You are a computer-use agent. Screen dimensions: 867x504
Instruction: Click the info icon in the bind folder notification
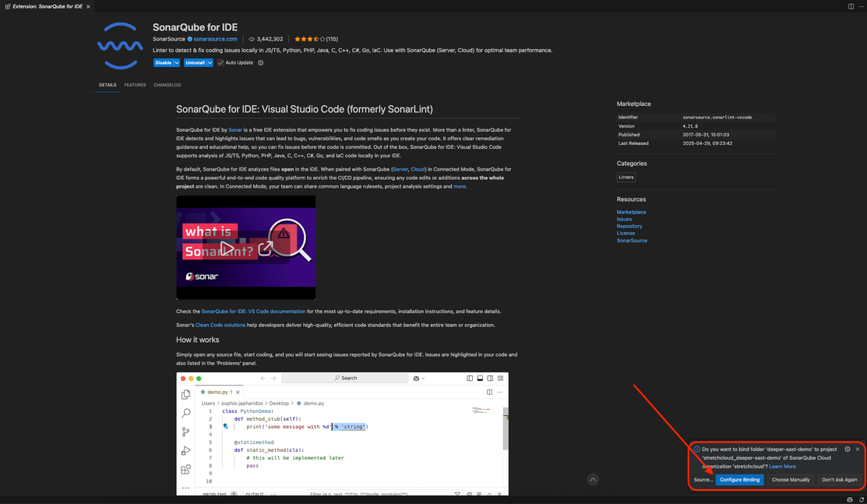(x=697, y=449)
